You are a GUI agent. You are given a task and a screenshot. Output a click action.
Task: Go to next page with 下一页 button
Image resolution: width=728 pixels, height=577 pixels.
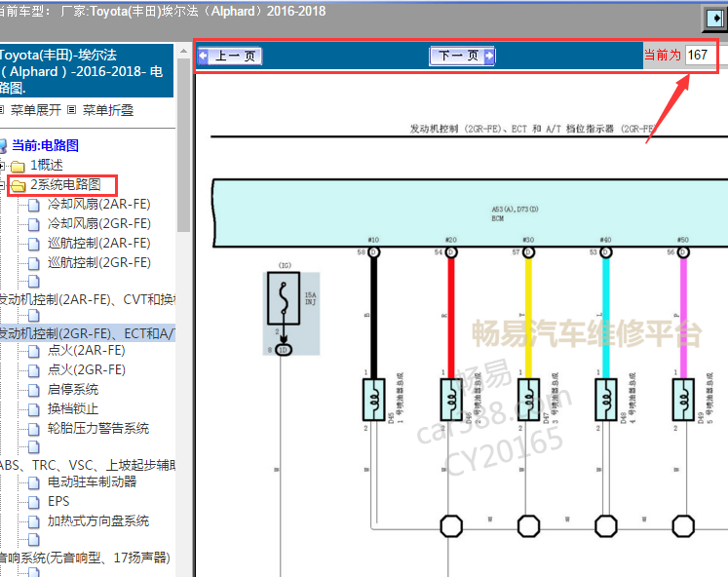(x=462, y=57)
